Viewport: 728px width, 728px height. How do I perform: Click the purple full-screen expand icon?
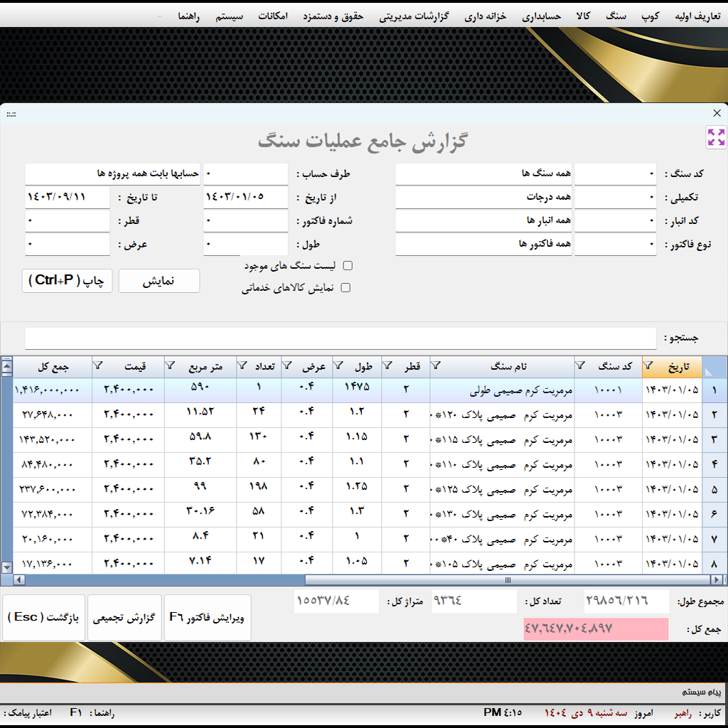[x=716, y=137]
